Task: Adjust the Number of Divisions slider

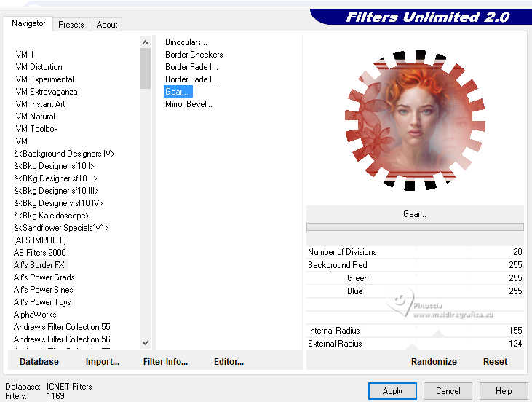Action: [x=415, y=252]
